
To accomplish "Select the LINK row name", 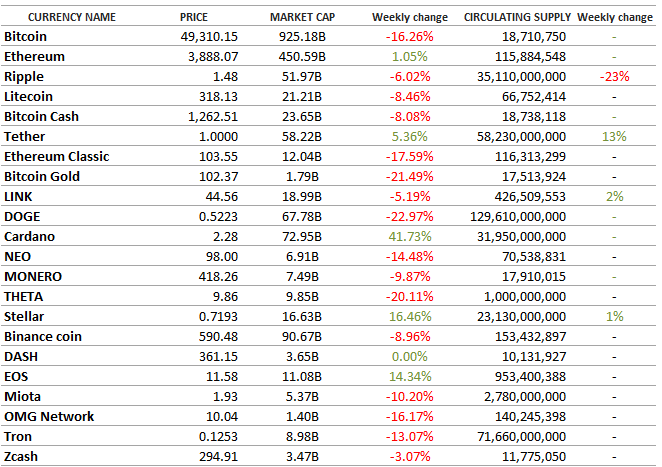I will pos(18,197).
